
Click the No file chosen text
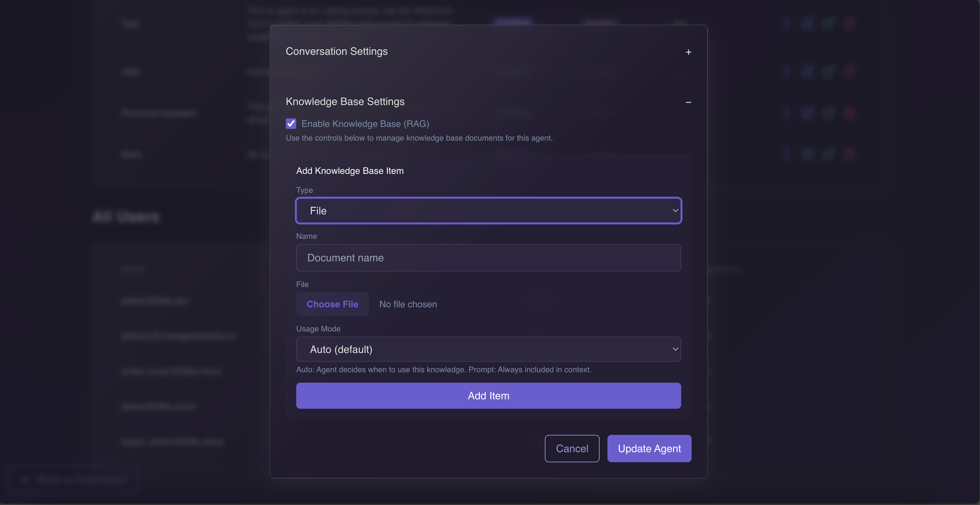point(408,304)
